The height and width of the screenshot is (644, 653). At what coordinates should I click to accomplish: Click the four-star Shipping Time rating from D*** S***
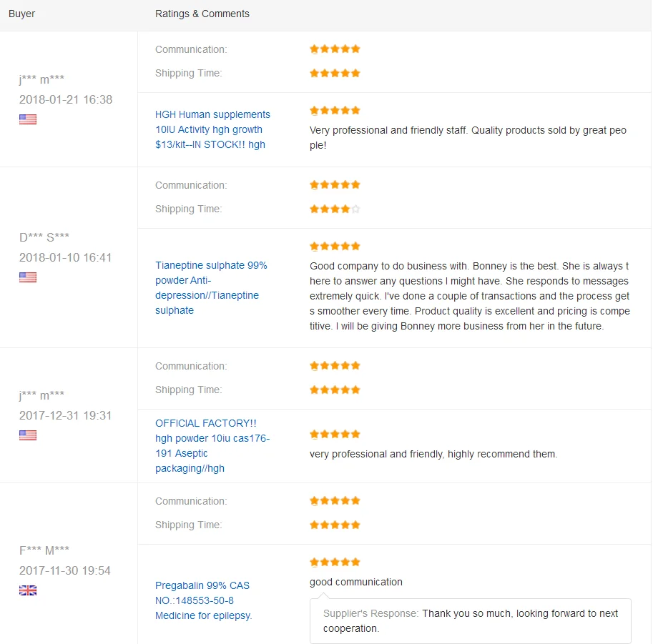335,209
